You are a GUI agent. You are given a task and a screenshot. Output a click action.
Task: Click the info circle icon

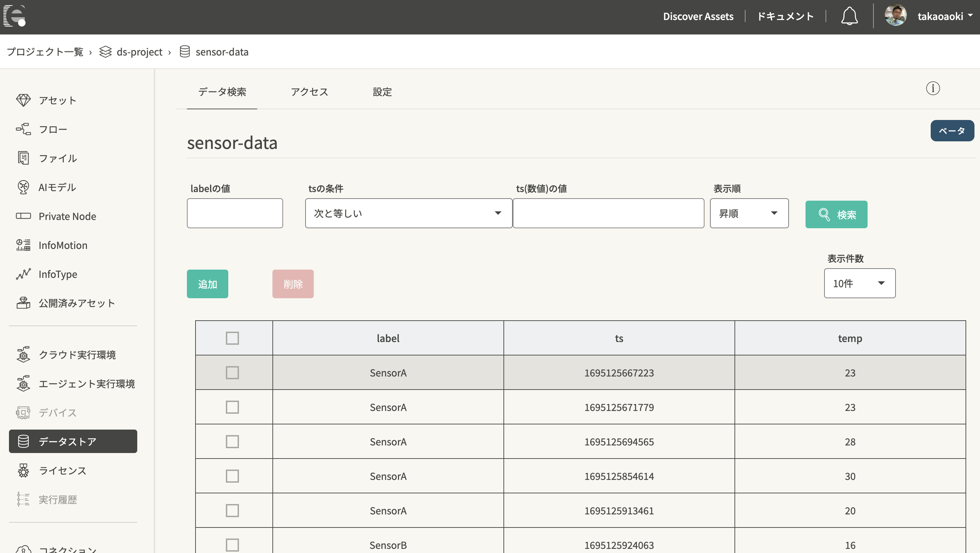(x=932, y=88)
